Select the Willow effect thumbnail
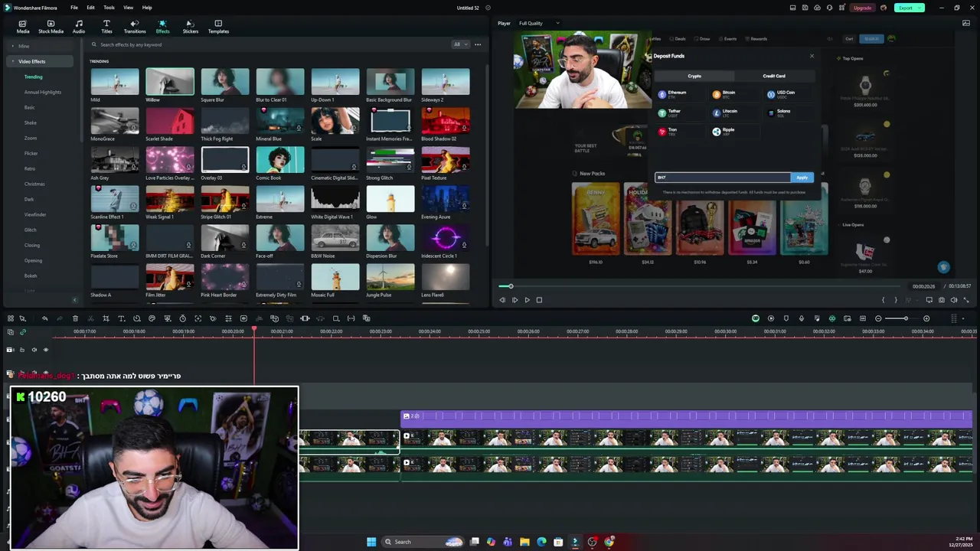Image resolution: width=980 pixels, height=551 pixels. pyautogui.click(x=170, y=82)
